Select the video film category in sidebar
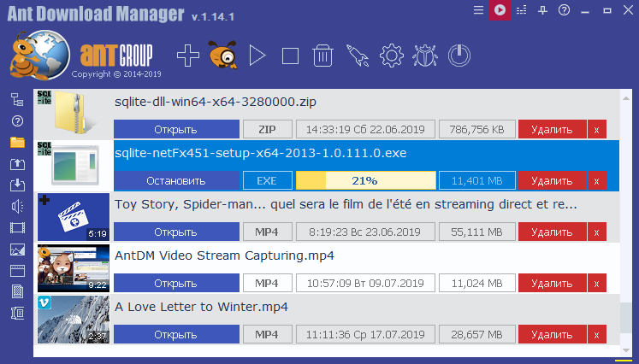Image resolution: width=639 pixels, height=364 pixels. click(x=16, y=228)
